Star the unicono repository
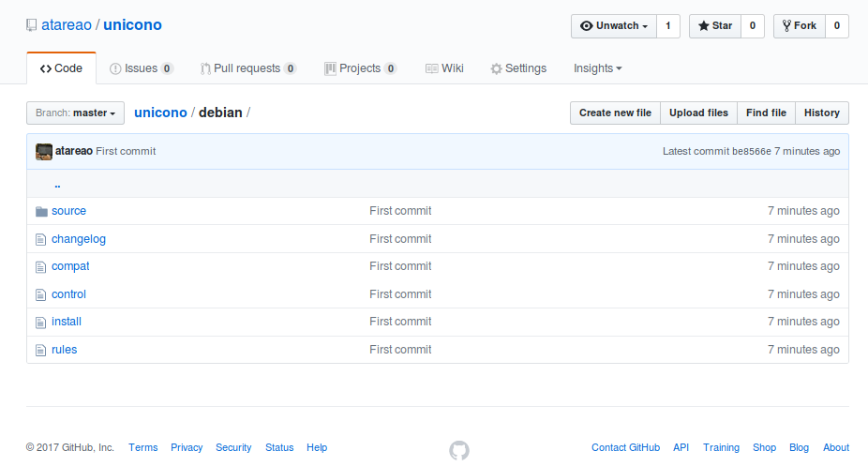Image resolution: width=868 pixels, height=466 pixels. pyautogui.click(x=714, y=26)
